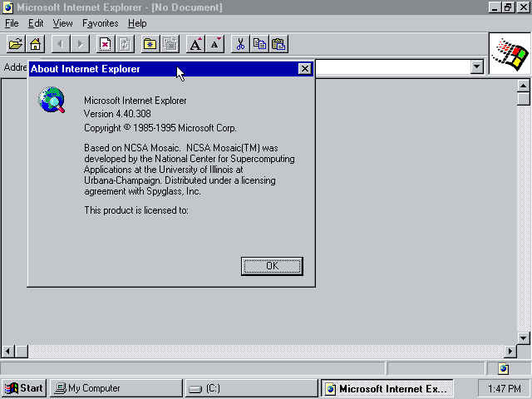The height and width of the screenshot is (399, 532).
Task: Click the horizontal scrollbar thumb
Action: click(x=22, y=351)
